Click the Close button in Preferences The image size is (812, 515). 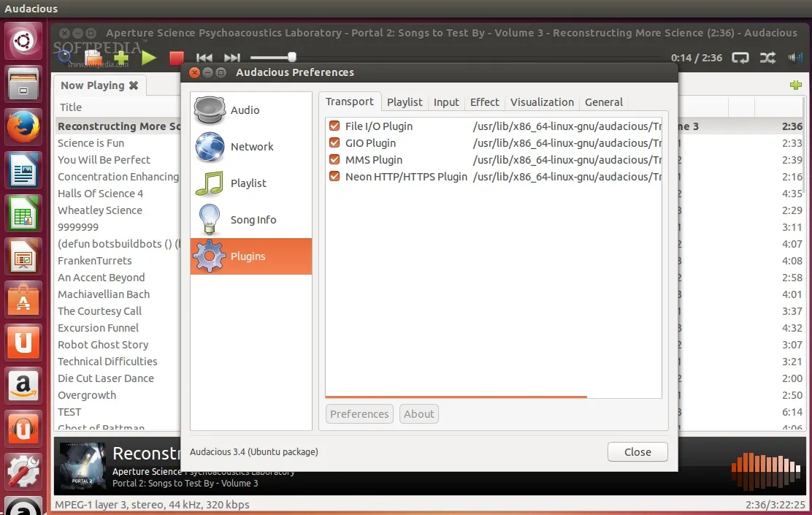pyautogui.click(x=637, y=452)
